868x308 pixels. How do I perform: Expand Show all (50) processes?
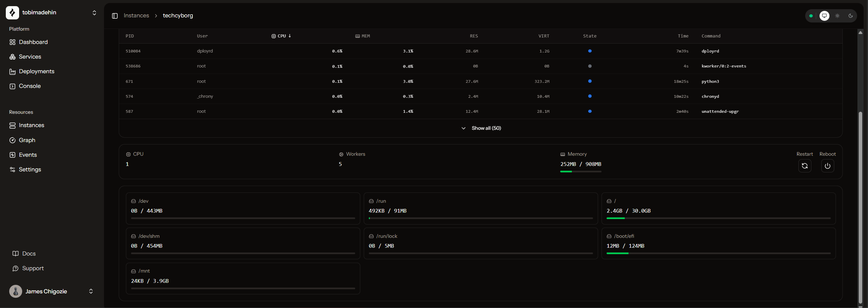[481, 128]
